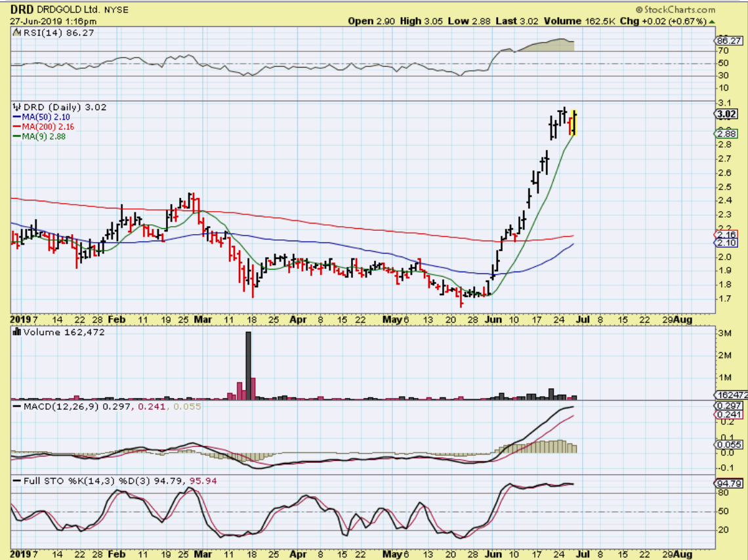Click the Jun label on the price date axis
748x560 pixels.
(491, 320)
